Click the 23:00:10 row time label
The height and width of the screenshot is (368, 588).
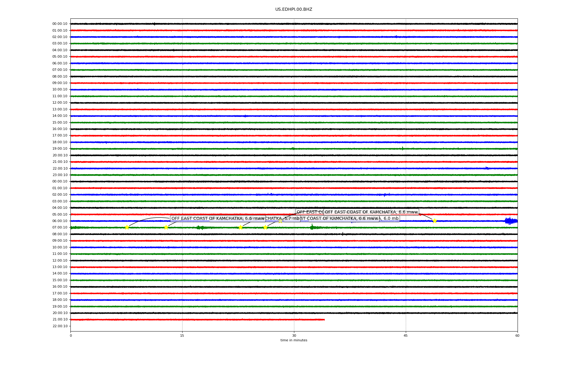tap(60, 175)
